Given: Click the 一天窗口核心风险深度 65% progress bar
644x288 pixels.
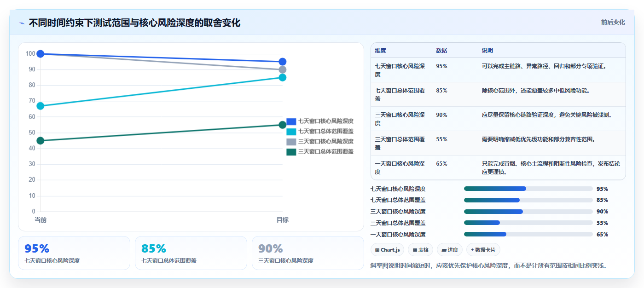Looking at the screenshot, I should (x=528, y=234).
